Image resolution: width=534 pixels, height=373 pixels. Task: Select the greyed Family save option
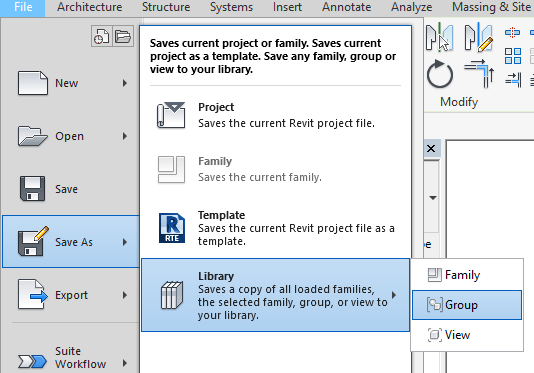pos(276,169)
